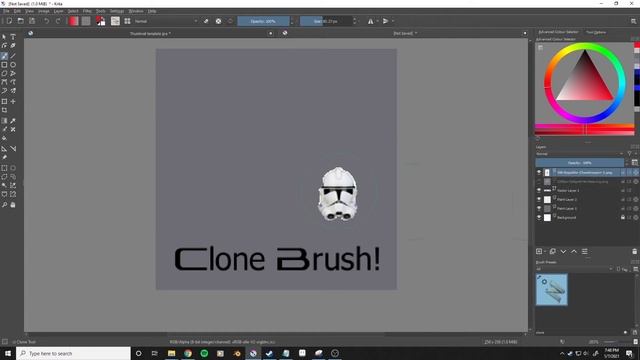The height and width of the screenshot is (360, 640).
Task: Toggle visibility of Paint Layer 1
Action: pyautogui.click(x=539, y=209)
